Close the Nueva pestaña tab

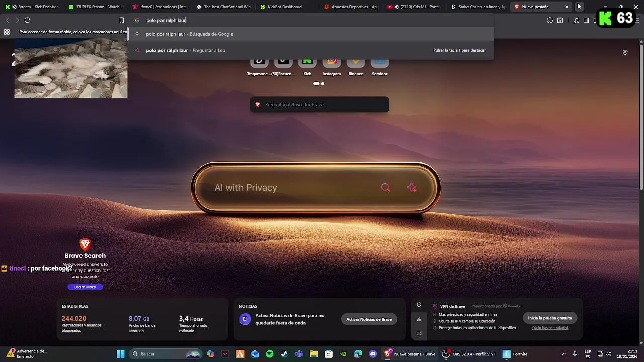pos(567,7)
